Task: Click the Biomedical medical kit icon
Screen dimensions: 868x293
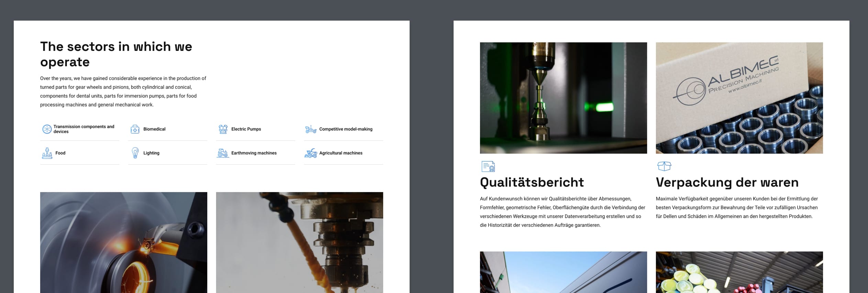Action: (135, 129)
